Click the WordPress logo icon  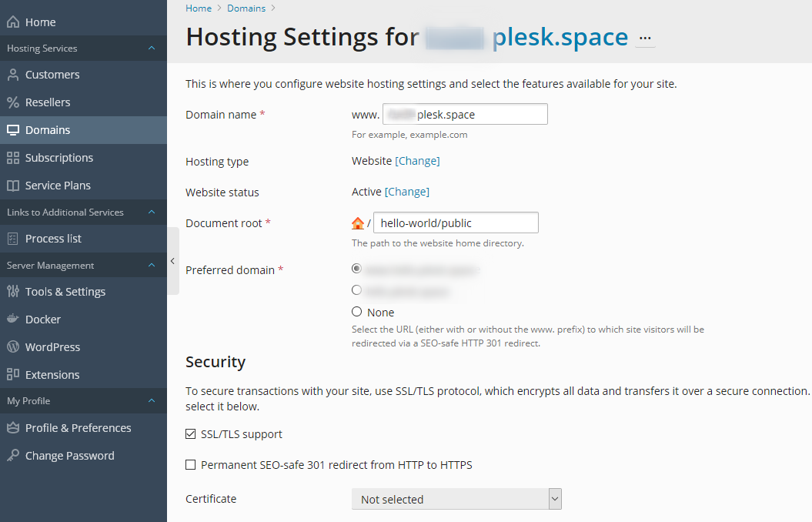[13, 346]
